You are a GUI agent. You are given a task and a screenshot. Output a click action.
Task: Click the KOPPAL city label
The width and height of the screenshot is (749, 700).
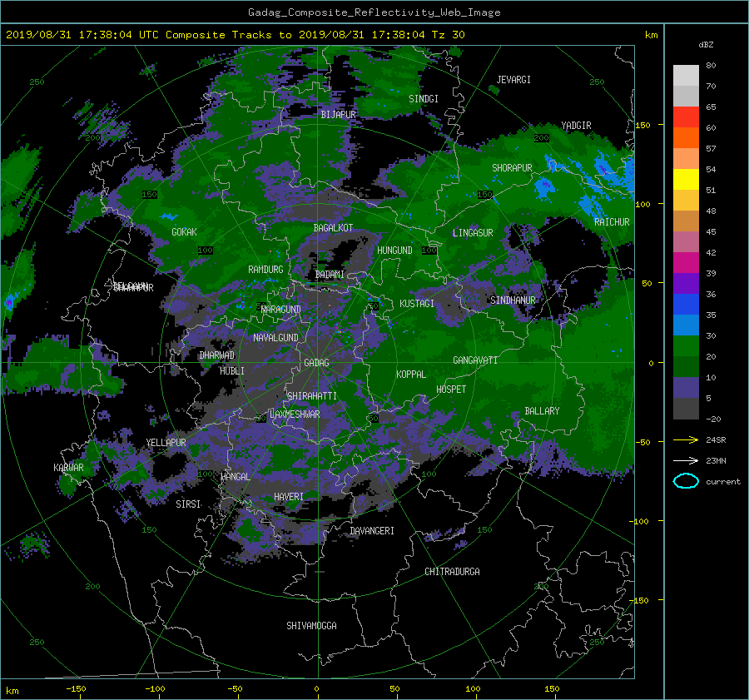click(x=411, y=375)
